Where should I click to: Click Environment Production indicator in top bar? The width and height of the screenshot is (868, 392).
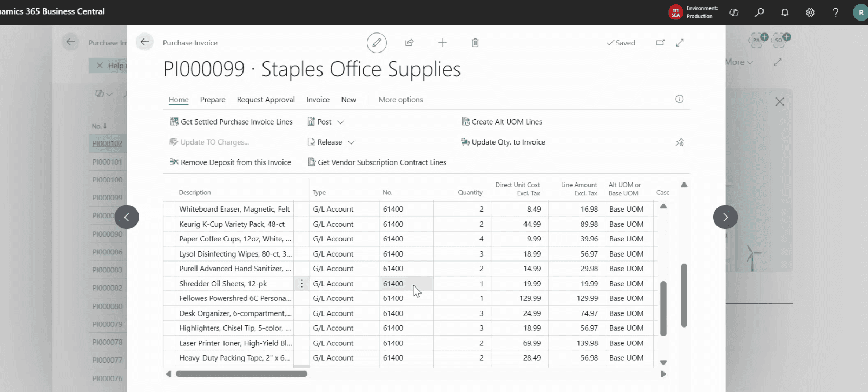point(693,12)
